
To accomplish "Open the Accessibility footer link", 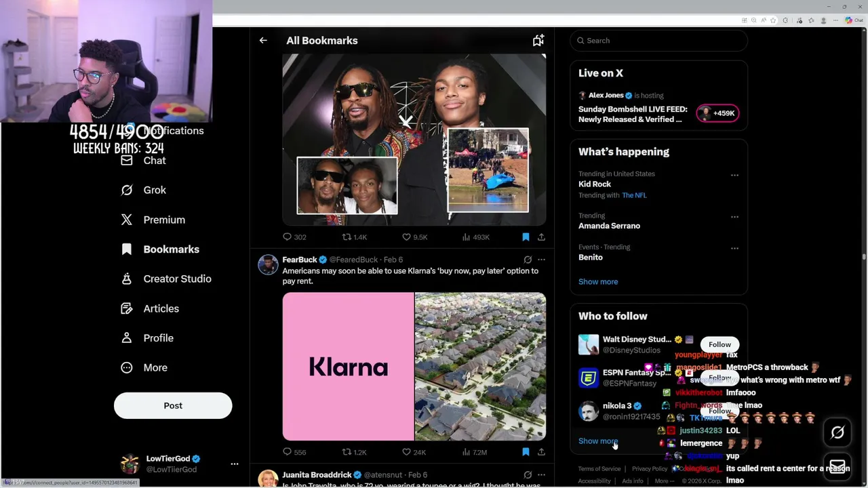I will 595,481.
